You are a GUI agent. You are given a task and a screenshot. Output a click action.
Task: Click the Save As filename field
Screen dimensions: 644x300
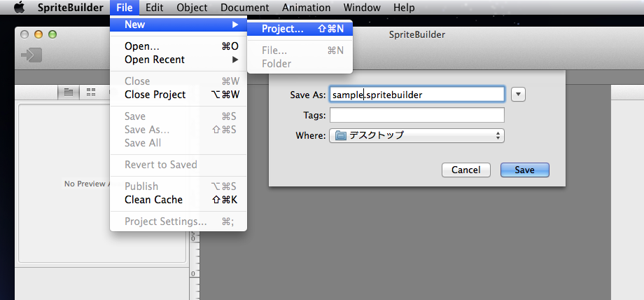tap(416, 95)
